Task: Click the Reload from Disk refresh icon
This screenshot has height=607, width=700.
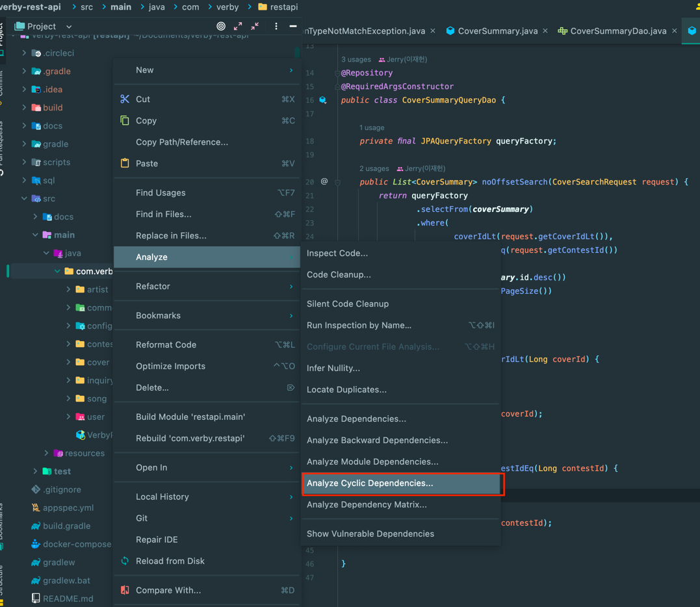Action: (x=125, y=561)
